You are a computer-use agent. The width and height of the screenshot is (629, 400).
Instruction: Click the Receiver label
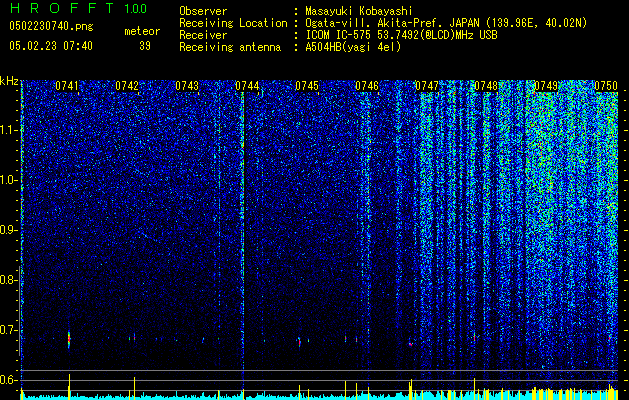(x=203, y=35)
